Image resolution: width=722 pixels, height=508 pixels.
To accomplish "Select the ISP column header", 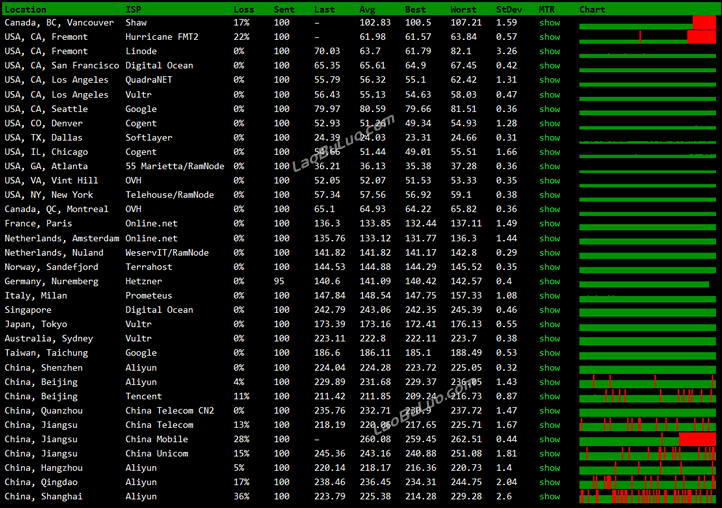I will point(133,9).
